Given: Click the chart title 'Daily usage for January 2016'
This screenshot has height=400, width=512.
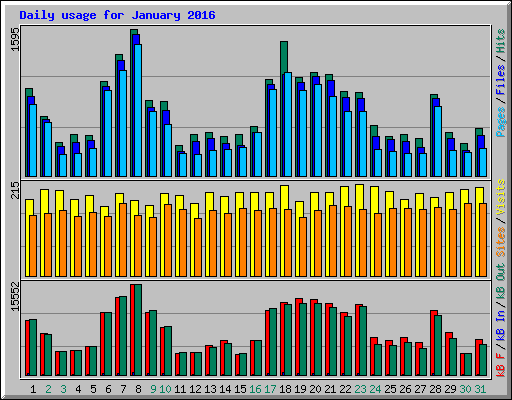Looking at the screenshot, I should (117, 15).
